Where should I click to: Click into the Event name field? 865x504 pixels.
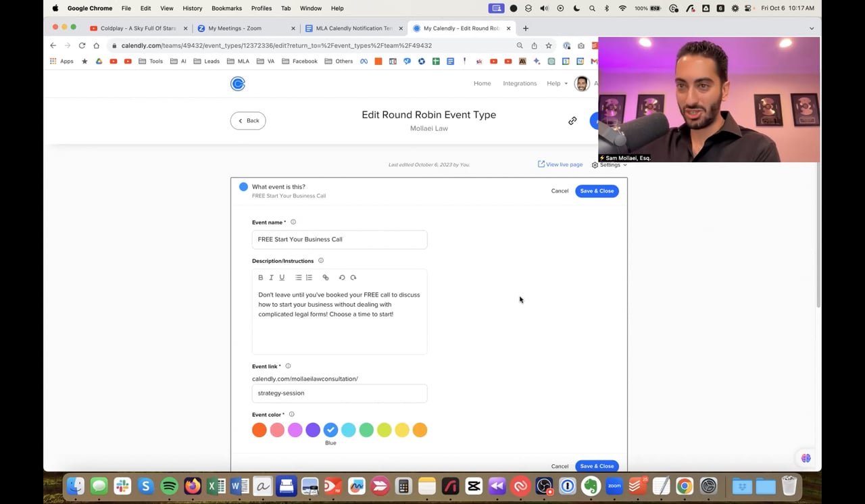click(339, 240)
